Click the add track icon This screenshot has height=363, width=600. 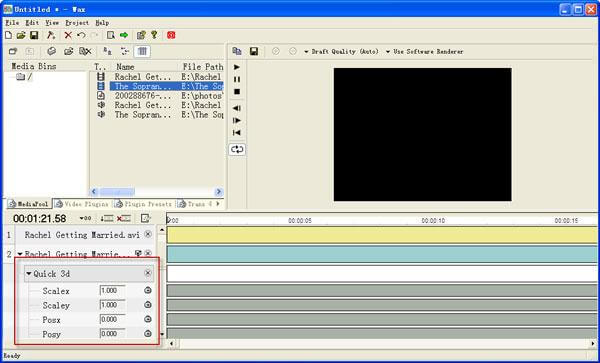pos(107,218)
